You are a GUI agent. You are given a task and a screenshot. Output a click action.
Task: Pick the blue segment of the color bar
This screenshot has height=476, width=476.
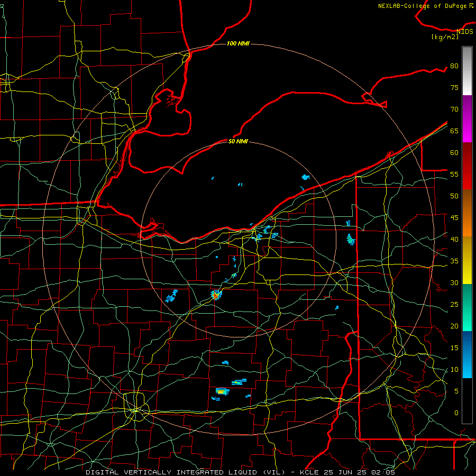[x=467, y=354]
